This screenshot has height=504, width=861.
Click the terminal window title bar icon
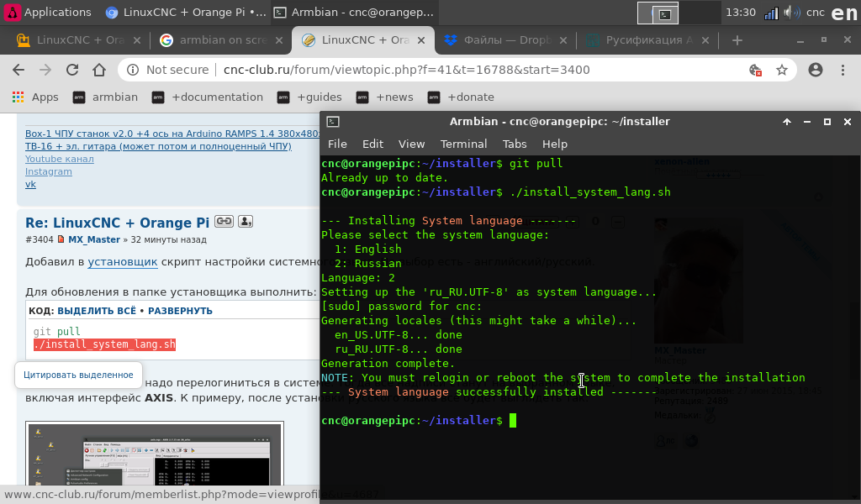click(333, 122)
